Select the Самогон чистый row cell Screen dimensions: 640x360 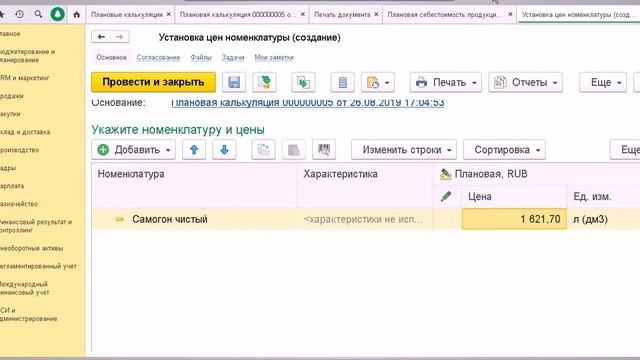click(x=194, y=219)
